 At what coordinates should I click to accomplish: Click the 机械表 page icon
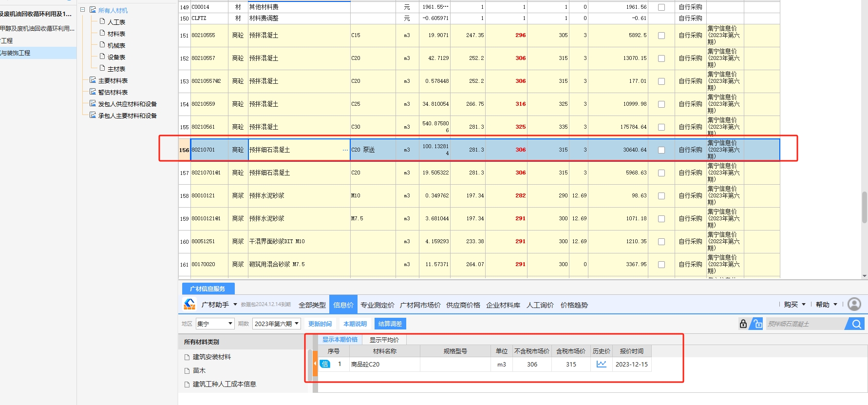[x=102, y=45]
